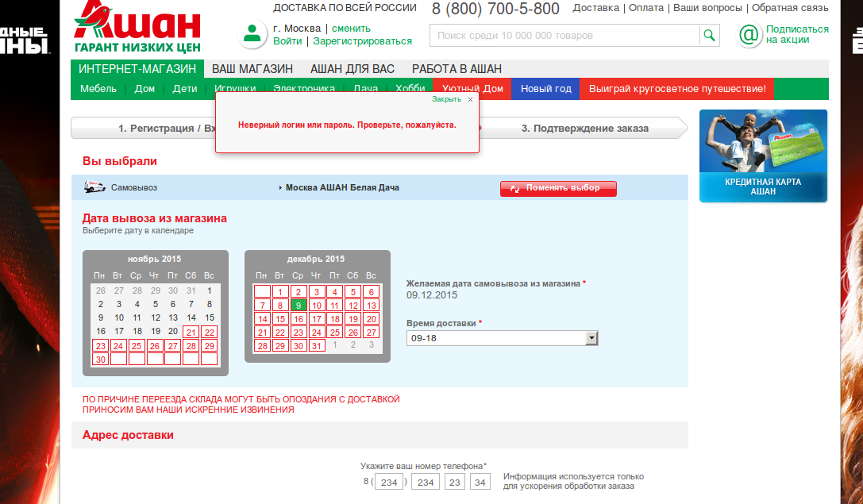The width and height of the screenshot is (863, 504).
Task: Select December 15 in calendar
Action: 280,318
